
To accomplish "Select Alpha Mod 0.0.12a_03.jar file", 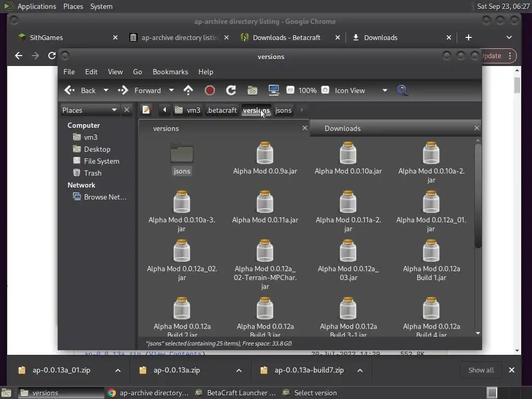I will click(x=348, y=261).
